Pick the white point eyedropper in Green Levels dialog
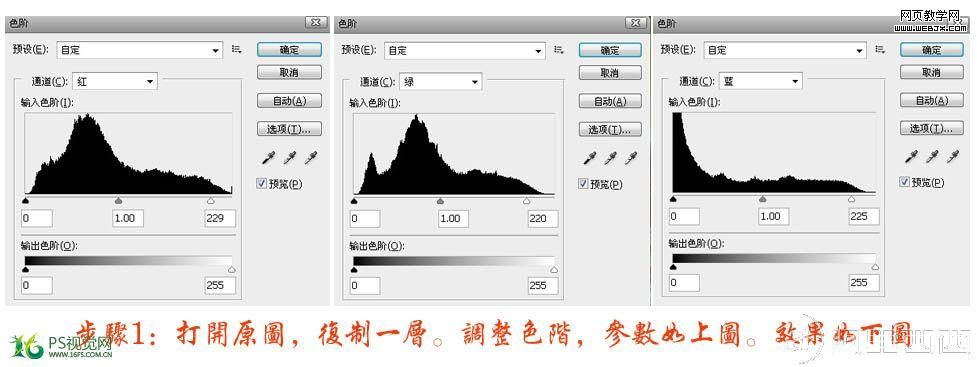 (632, 158)
